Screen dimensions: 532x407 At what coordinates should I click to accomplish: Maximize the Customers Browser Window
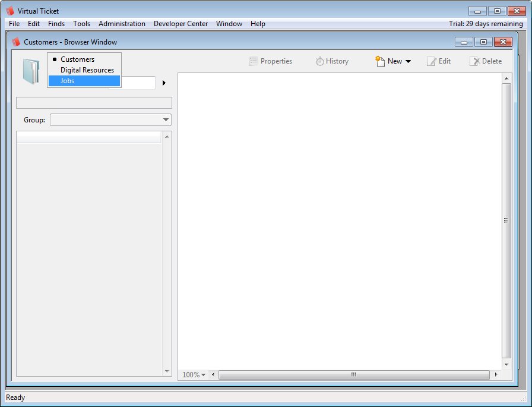coord(483,42)
